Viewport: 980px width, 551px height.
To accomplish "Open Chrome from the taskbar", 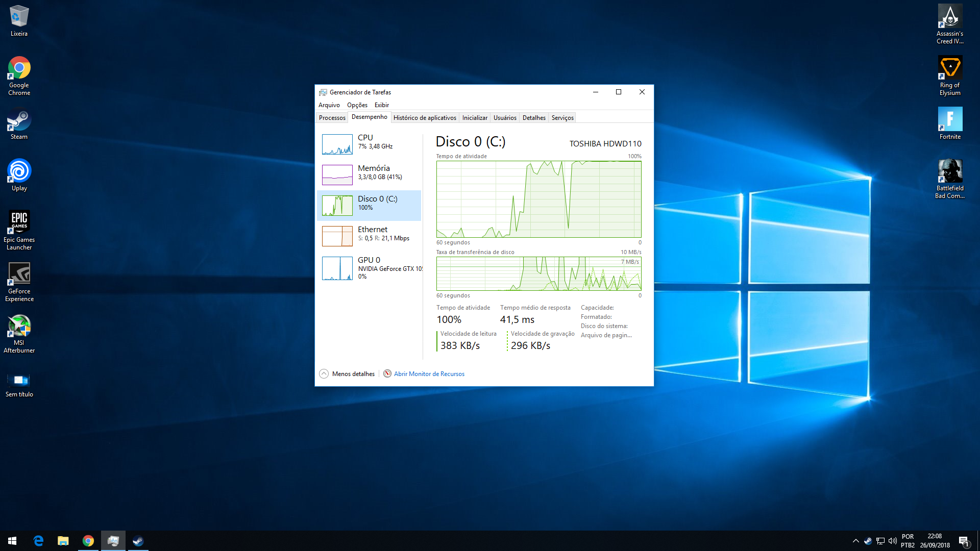I will click(x=88, y=541).
